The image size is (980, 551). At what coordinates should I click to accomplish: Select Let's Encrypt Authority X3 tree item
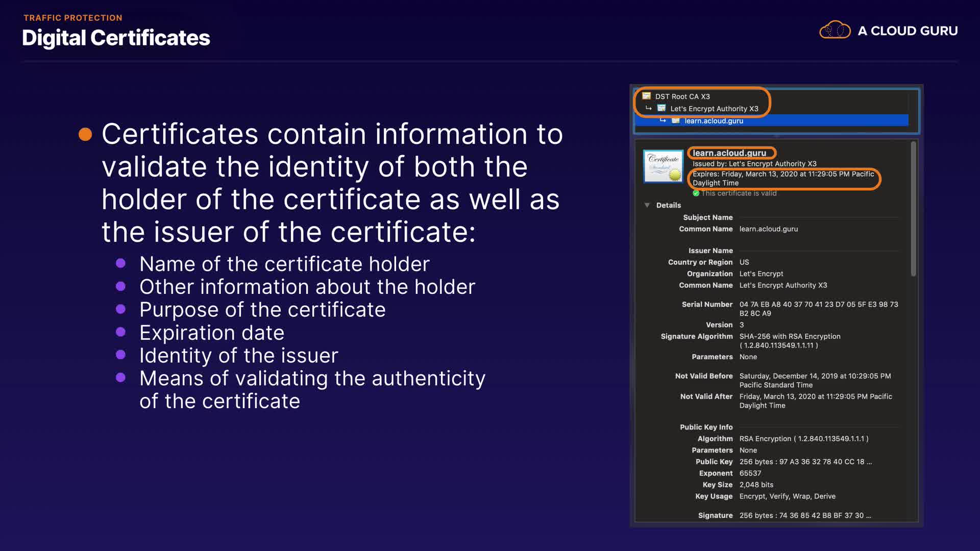[x=714, y=109]
